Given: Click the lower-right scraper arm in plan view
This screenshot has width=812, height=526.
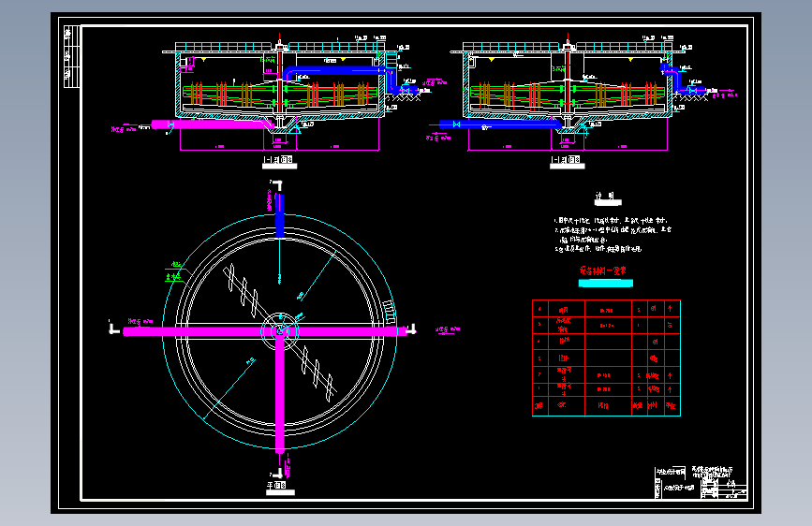Looking at the screenshot, I should click(x=317, y=373).
